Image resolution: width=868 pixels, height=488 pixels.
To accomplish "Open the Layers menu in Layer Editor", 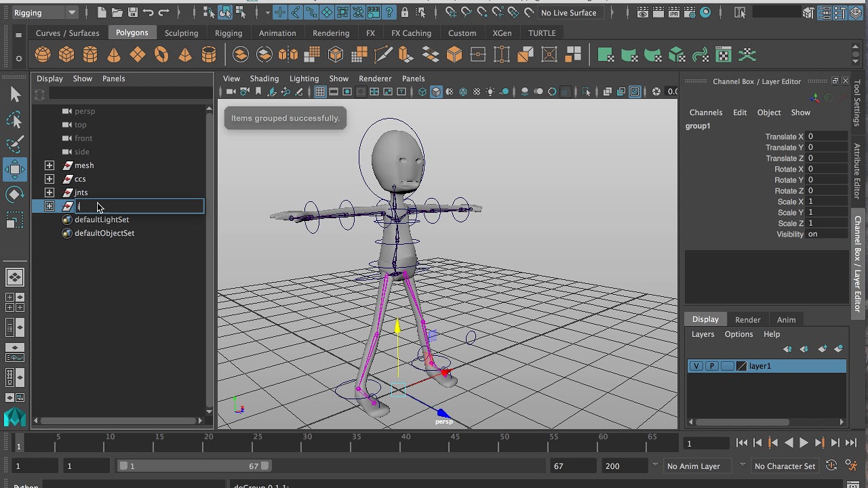I will click(703, 334).
